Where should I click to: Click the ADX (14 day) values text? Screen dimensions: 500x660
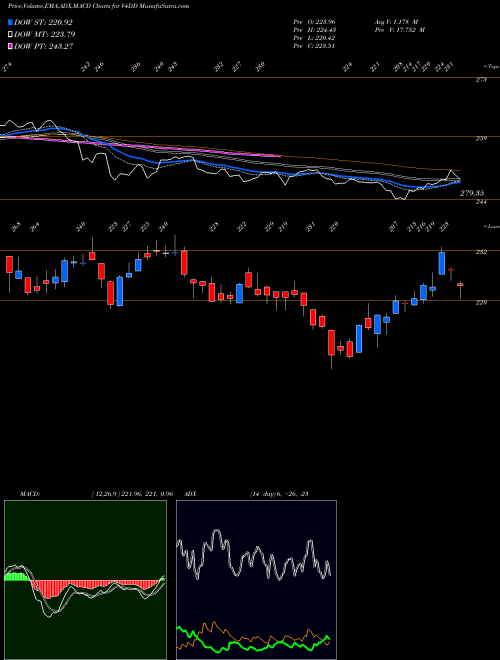tap(279, 494)
